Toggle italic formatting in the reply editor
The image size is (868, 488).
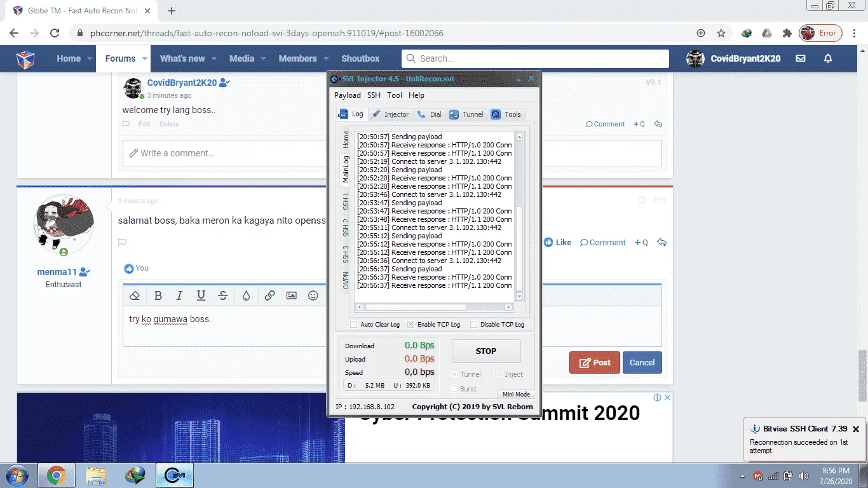(x=179, y=295)
